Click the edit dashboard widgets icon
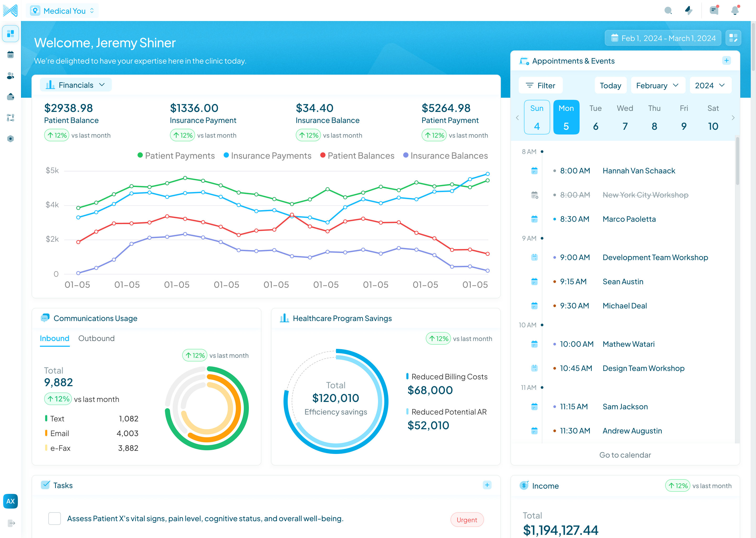The image size is (756, 538). pos(733,38)
